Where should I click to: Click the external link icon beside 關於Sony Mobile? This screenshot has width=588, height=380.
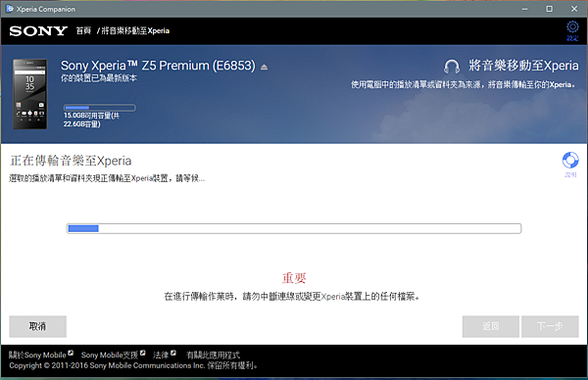click(71, 353)
